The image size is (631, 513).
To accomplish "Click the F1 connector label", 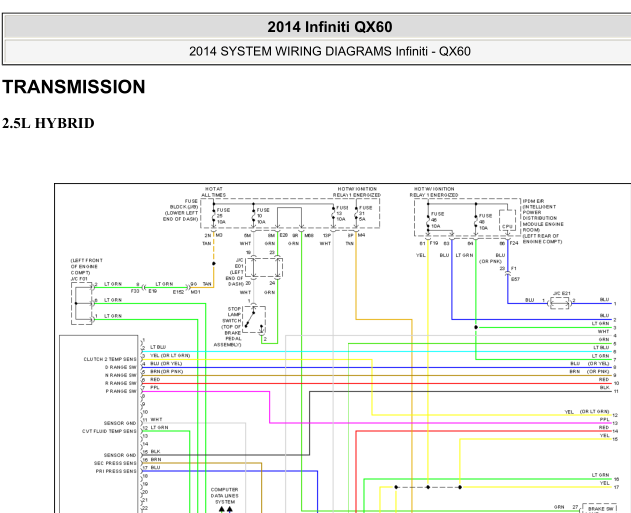I will click(x=513, y=268).
